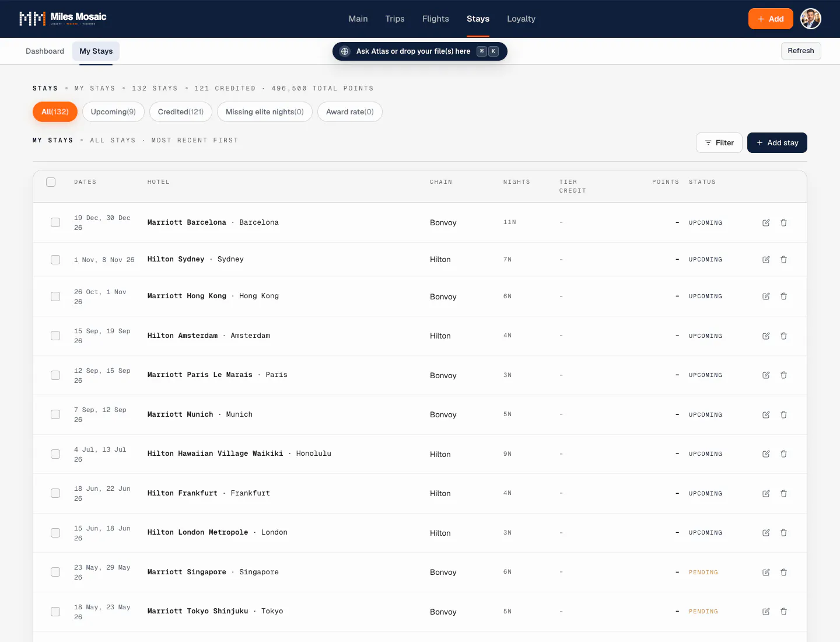Delete the Marriott Munich stay

783,414
